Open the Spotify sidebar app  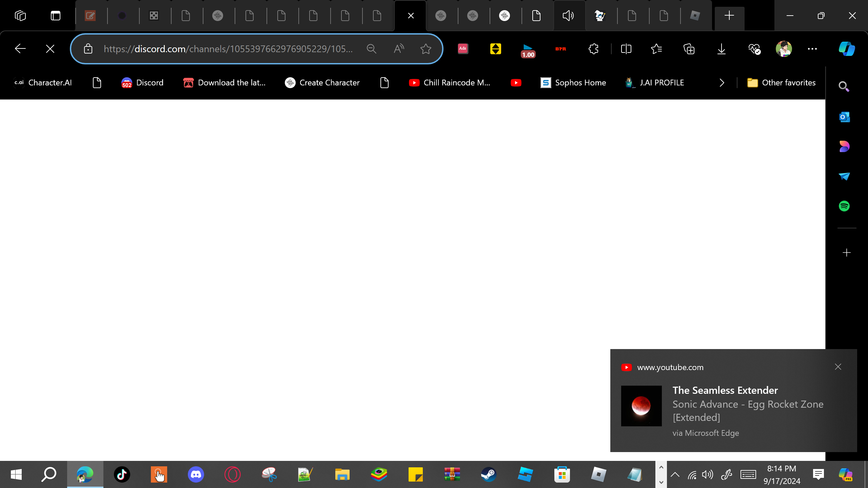[x=844, y=206]
